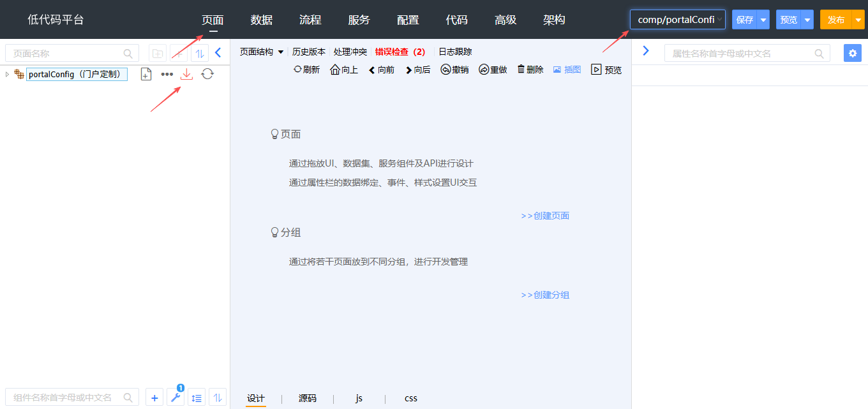
Task: Click the new page icon beside portalConfig
Action: pyautogui.click(x=146, y=75)
